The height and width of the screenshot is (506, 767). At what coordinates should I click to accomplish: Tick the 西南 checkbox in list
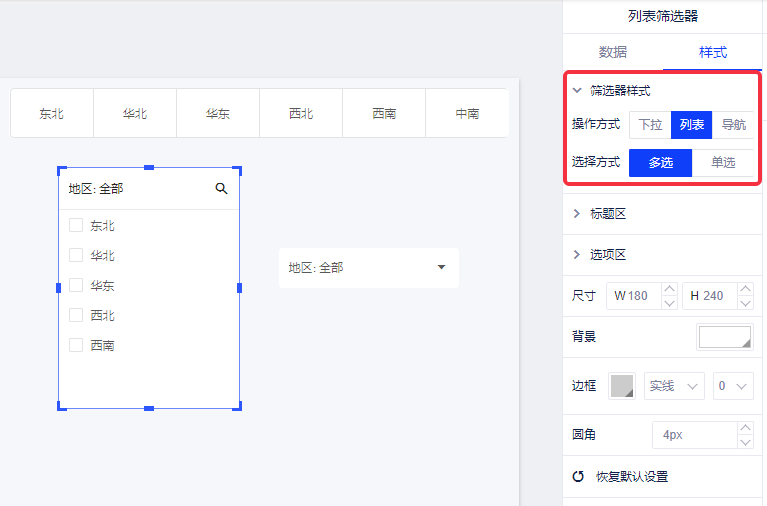click(x=76, y=345)
